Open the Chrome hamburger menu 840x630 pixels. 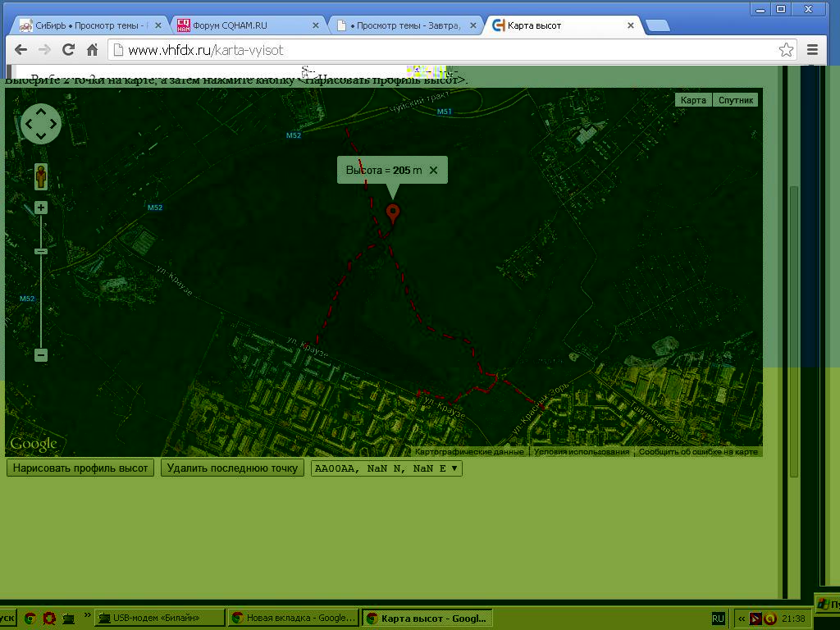click(812, 50)
